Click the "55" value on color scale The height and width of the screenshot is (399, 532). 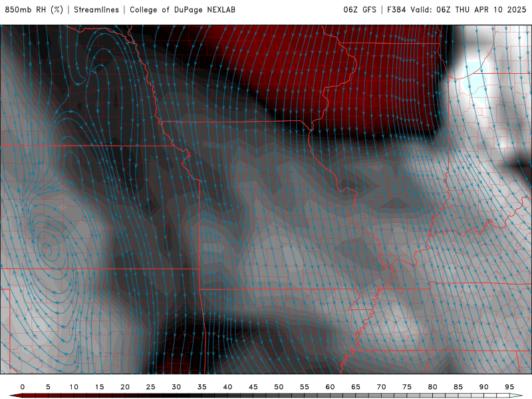(305, 387)
